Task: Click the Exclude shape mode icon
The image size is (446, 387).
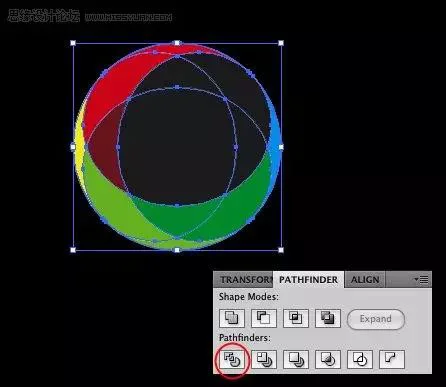Action: pos(328,318)
